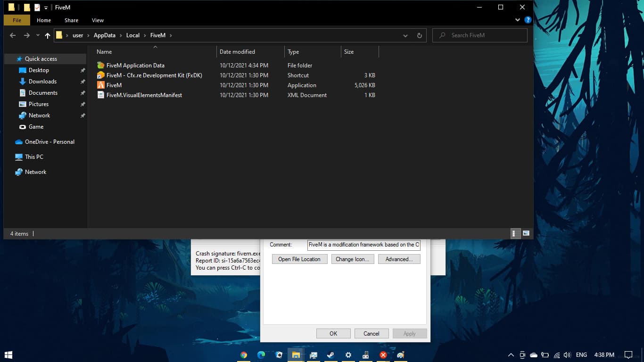Open Settings gear on the taskbar
This screenshot has width=644, height=362.
(x=348, y=355)
